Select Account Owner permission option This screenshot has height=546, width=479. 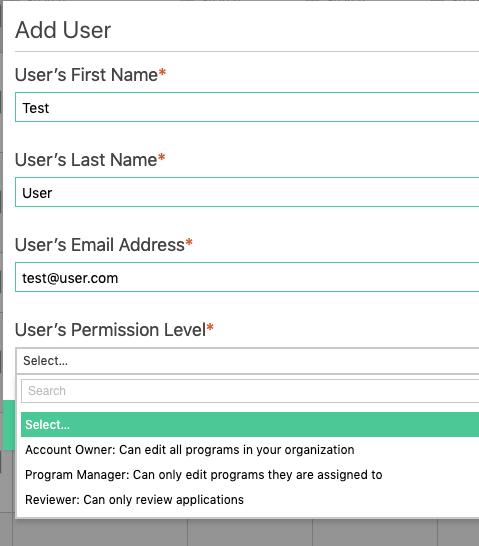pos(190,450)
